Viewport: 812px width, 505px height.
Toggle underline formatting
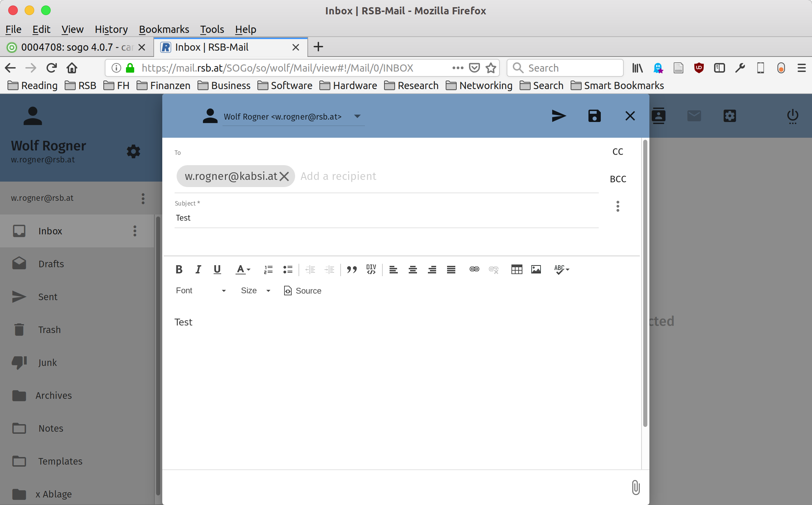(217, 270)
